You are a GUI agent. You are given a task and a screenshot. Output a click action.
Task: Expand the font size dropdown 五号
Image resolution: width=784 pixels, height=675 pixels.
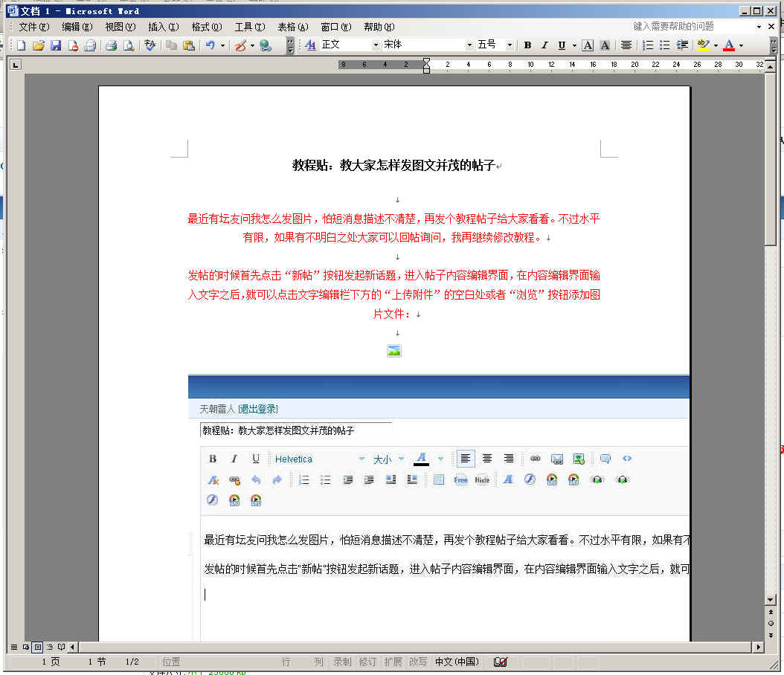(x=510, y=45)
